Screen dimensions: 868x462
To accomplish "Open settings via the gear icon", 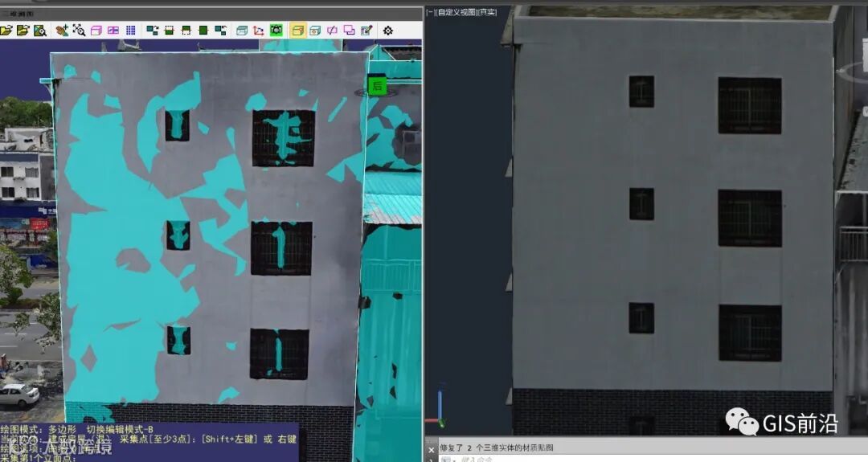I will coord(388,31).
